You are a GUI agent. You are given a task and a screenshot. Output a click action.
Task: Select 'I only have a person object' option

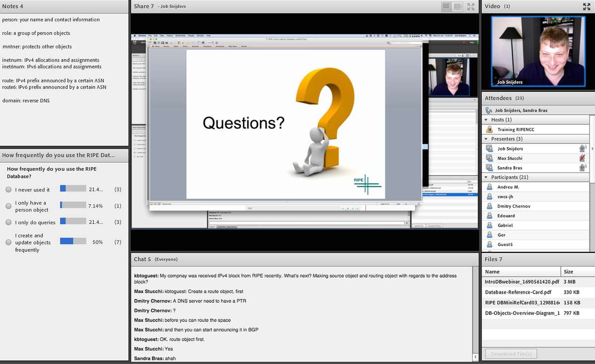[8, 206]
